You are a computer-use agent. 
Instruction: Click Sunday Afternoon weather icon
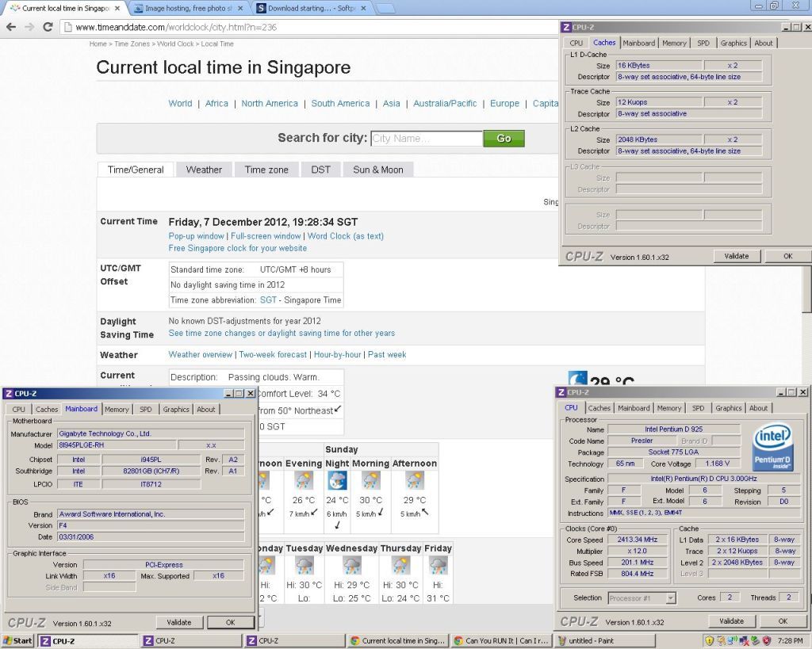pyautogui.click(x=414, y=481)
